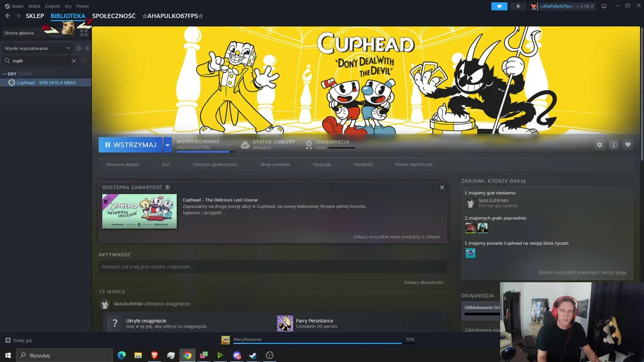This screenshot has height=362, width=644.
Task: Show recent activity clock filter
Action: (78, 48)
